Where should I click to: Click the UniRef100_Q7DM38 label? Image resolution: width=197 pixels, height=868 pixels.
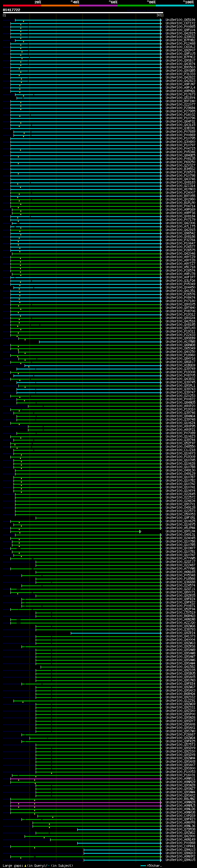[x=180, y=829]
